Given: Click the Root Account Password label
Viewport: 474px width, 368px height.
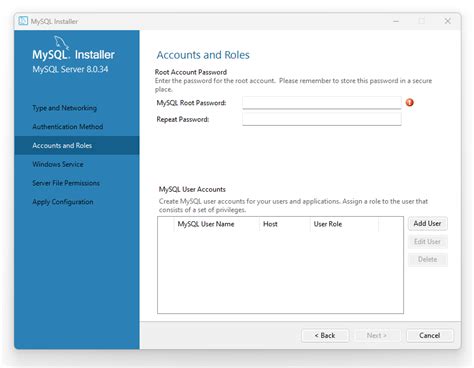Looking at the screenshot, I should pyautogui.click(x=191, y=72).
